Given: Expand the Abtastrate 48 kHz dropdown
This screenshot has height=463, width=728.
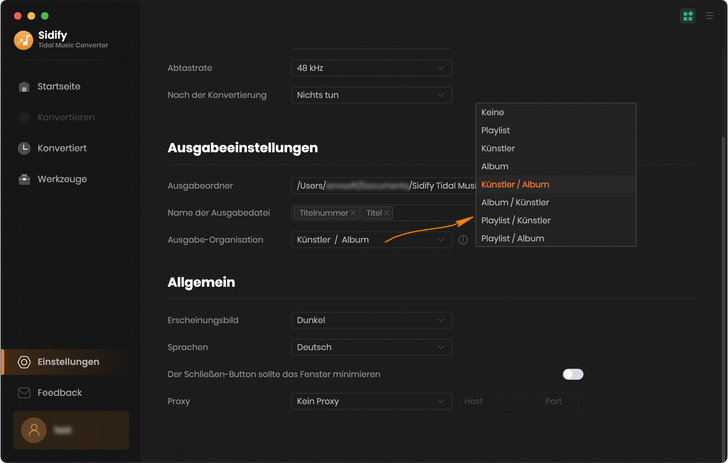Looking at the screenshot, I should click(x=372, y=68).
